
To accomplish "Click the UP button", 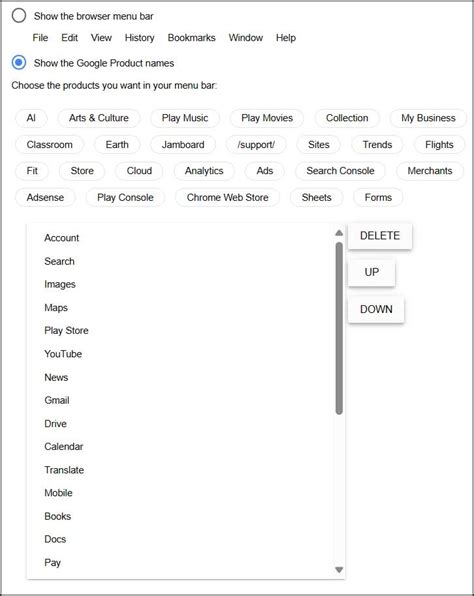I will [x=371, y=272].
